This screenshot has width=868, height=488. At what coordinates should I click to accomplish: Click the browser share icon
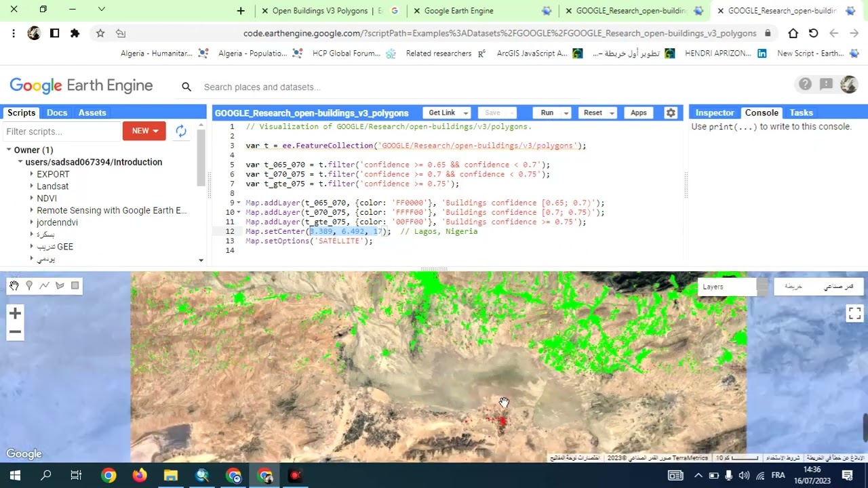tap(121, 33)
